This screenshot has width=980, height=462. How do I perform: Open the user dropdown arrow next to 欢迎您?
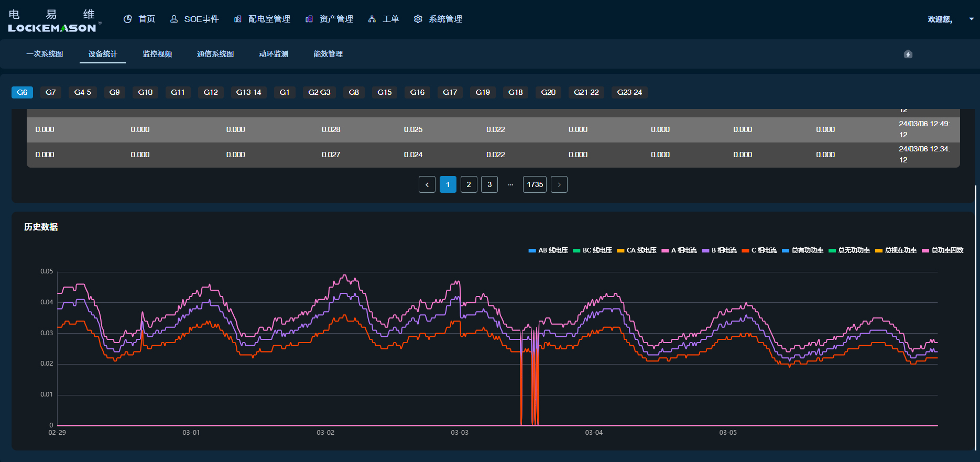tap(971, 19)
